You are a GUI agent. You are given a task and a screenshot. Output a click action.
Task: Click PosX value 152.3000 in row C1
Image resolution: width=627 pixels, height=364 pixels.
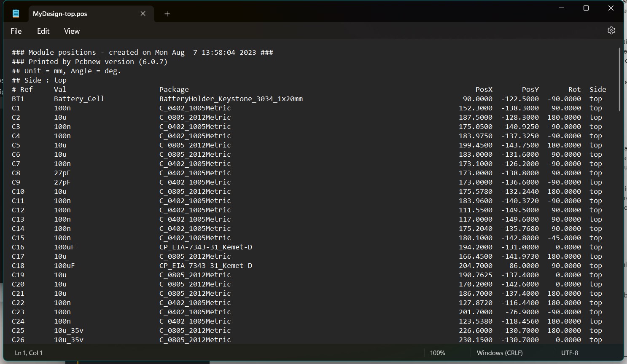coord(476,108)
